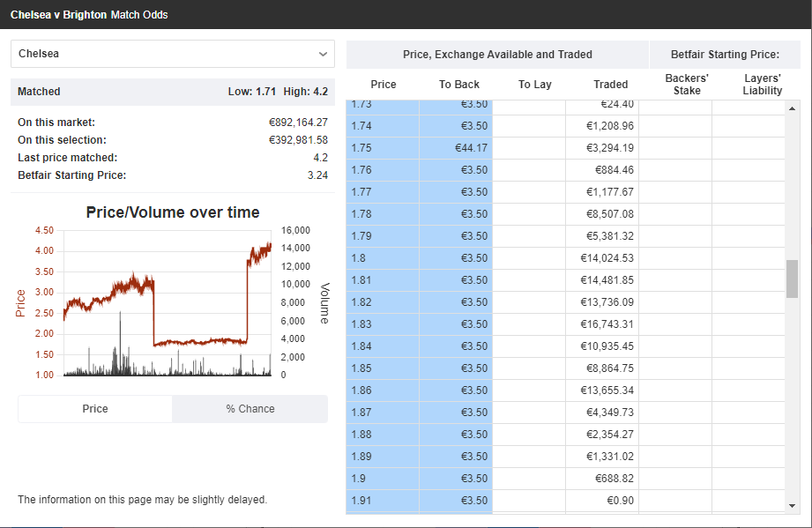
Task: Click the Betfair Starting Price value 3.24
Action: (317, 175)
